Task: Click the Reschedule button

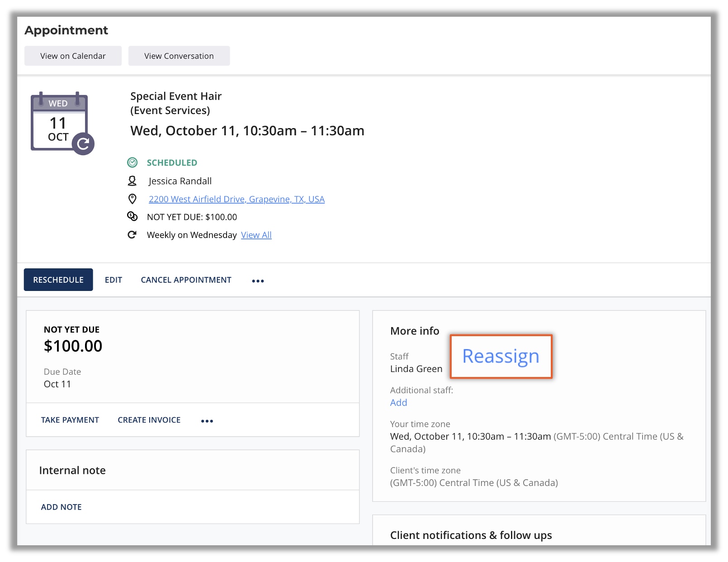Action: 58,280
